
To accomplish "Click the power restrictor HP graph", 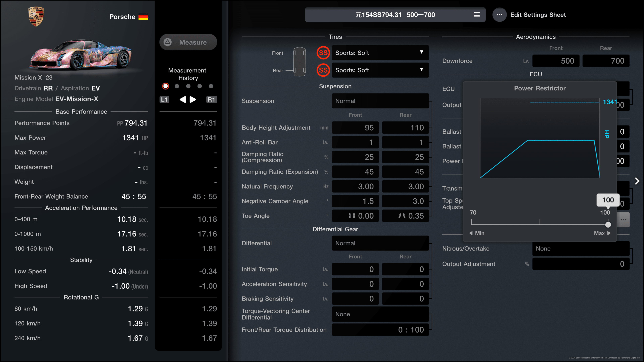I will pyautogui.click(x=540, y=138).
